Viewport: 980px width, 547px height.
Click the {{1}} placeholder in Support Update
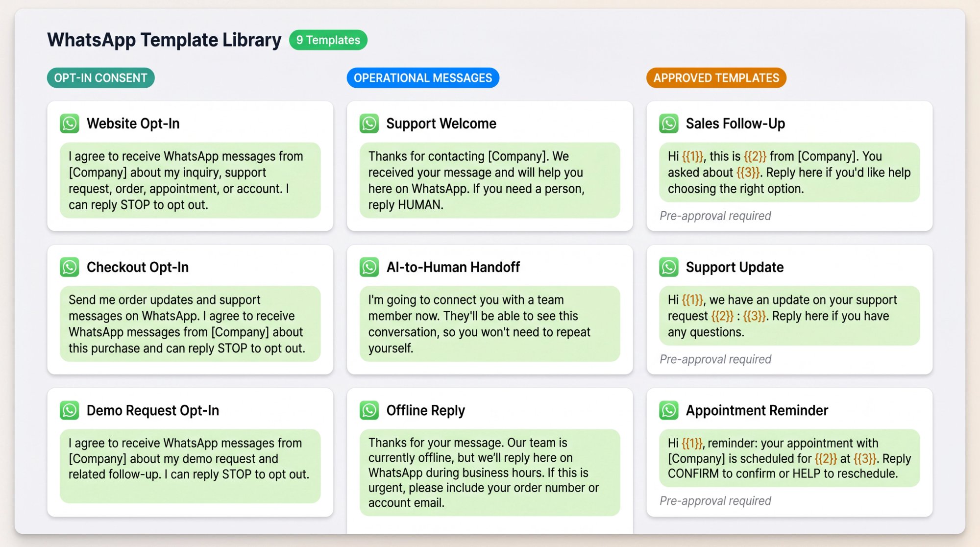[693, 300]
